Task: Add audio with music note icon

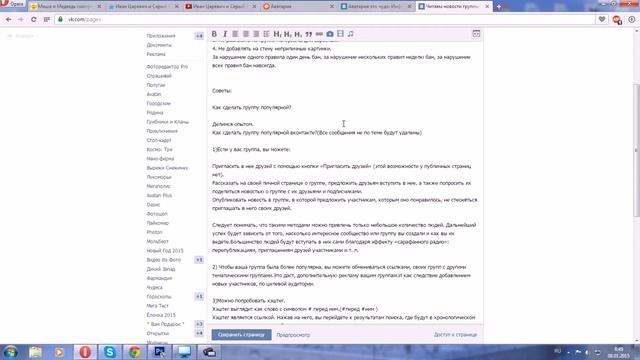Action: coord(351,34)
